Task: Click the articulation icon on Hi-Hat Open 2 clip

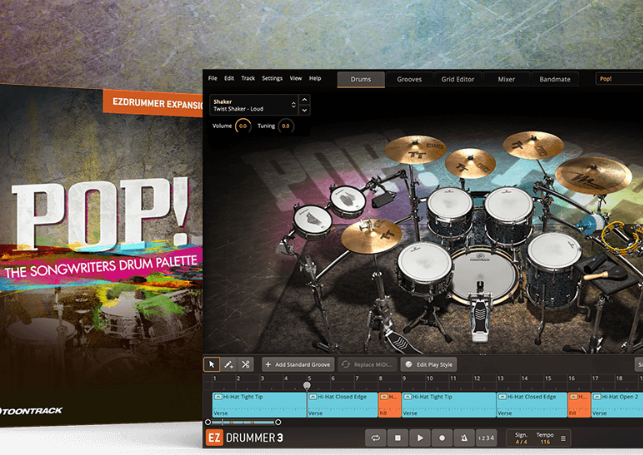Action: (x=597, y=397)
